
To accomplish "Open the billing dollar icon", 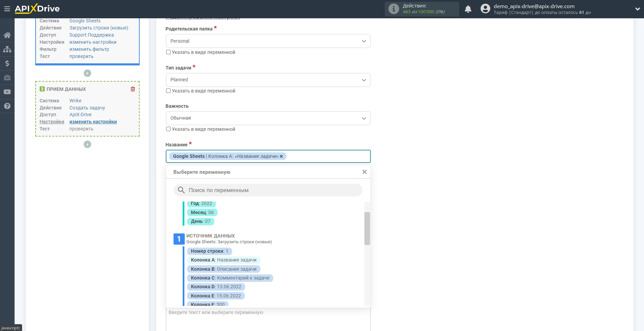I will [x=7, y=64].
